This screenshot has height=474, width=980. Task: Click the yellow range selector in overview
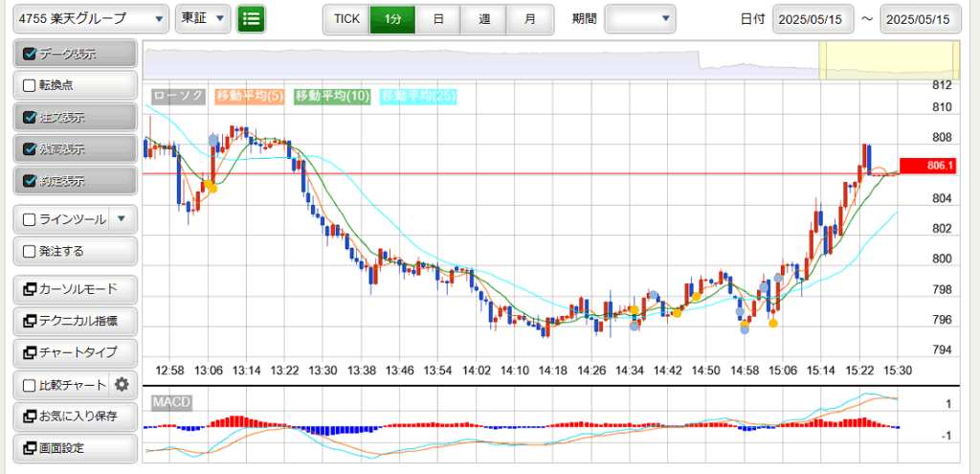(x=889, y=60)
